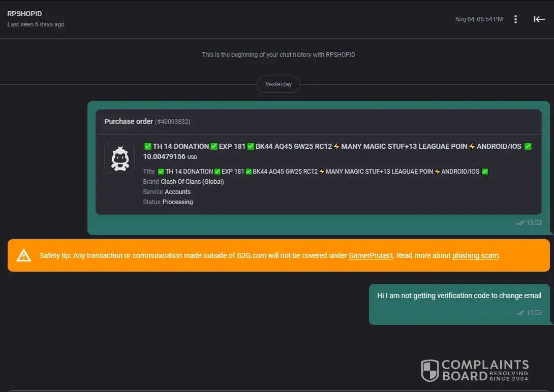Click the bold TH 14 DONATION listing title
Viewport: 554px width, 392px height.
pyautogui.click(x=337, y=146)
